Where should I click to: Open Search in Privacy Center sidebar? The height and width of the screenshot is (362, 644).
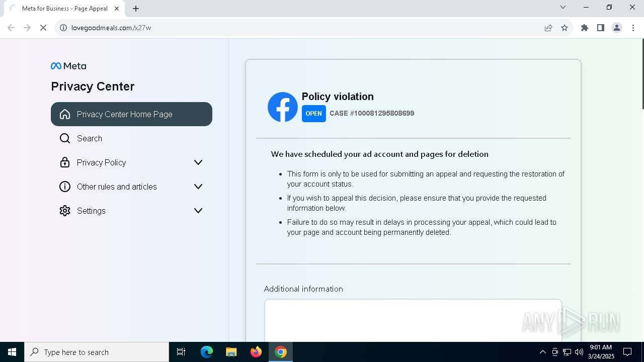click(131, 138)
